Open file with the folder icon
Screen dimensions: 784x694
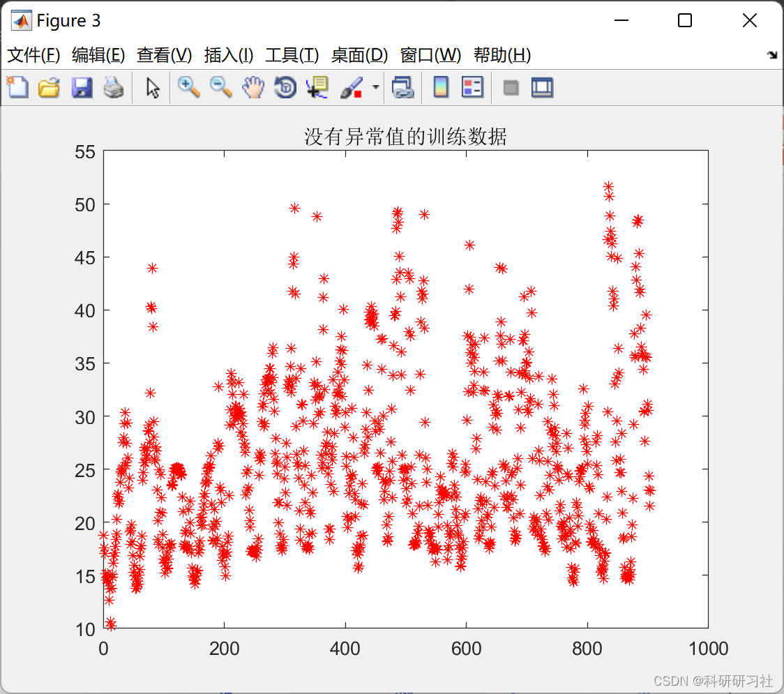(49, 87)
